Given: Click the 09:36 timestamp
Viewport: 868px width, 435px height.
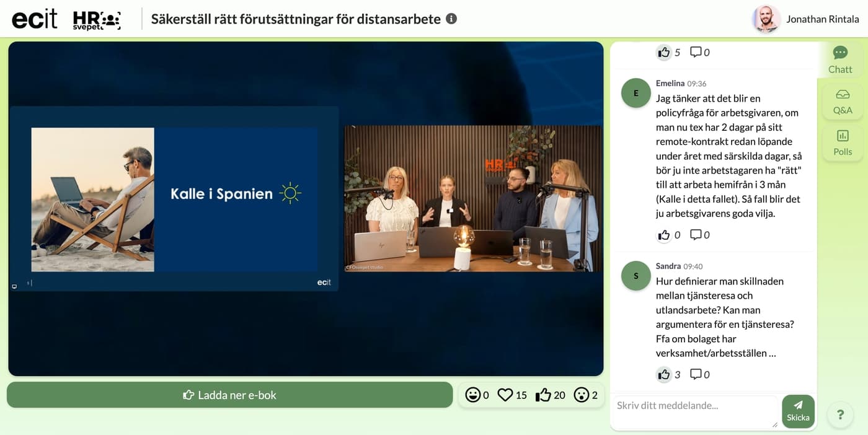Looking at the screenshot, I should (x=697, y=84).
